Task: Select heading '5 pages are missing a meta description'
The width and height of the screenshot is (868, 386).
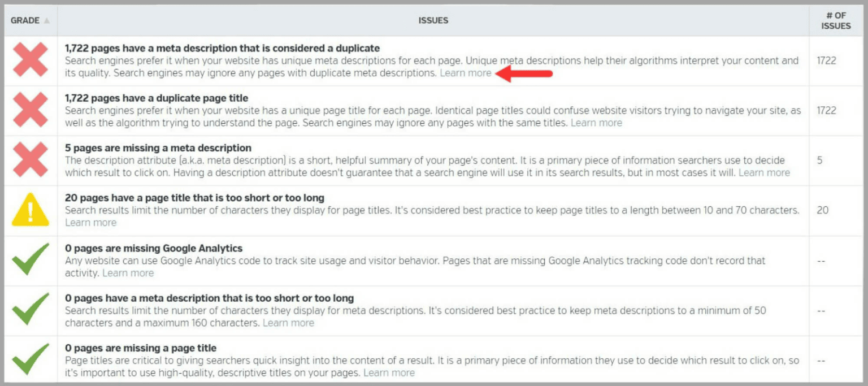Action: point(158,148)
